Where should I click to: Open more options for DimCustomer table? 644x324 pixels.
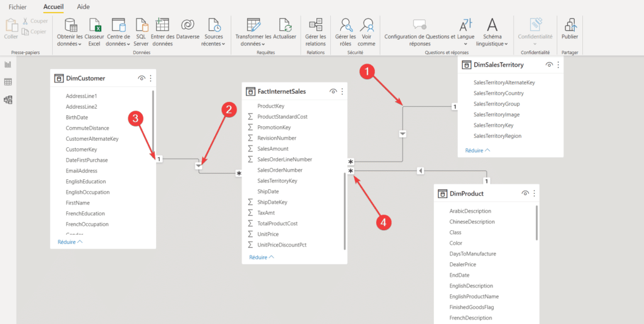(x=150, y=78)
